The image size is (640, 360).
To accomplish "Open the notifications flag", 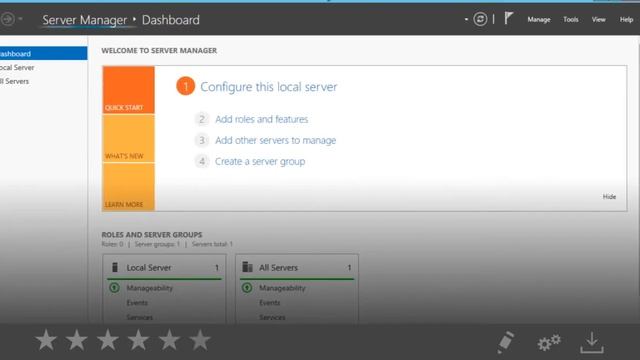I will click(508, 18).
